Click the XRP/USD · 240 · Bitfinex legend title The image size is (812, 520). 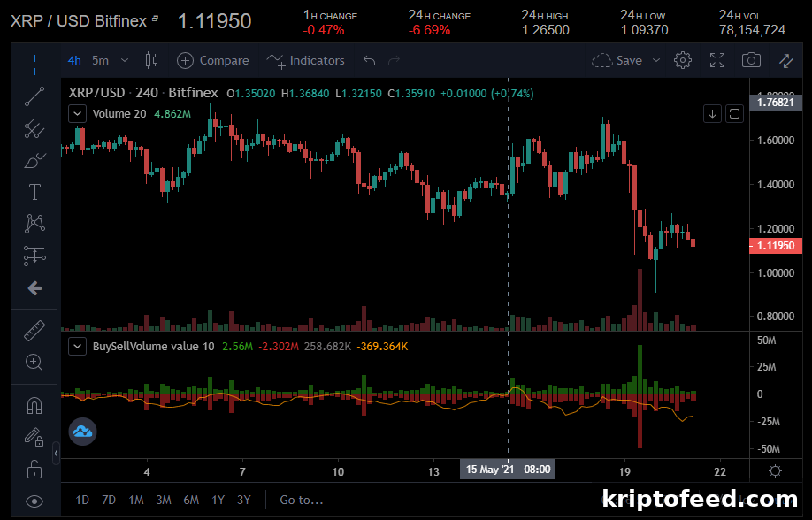point(143,93)
